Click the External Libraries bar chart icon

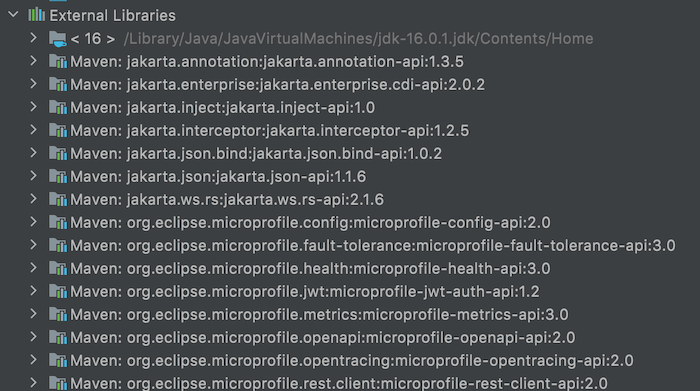point(37,15)
